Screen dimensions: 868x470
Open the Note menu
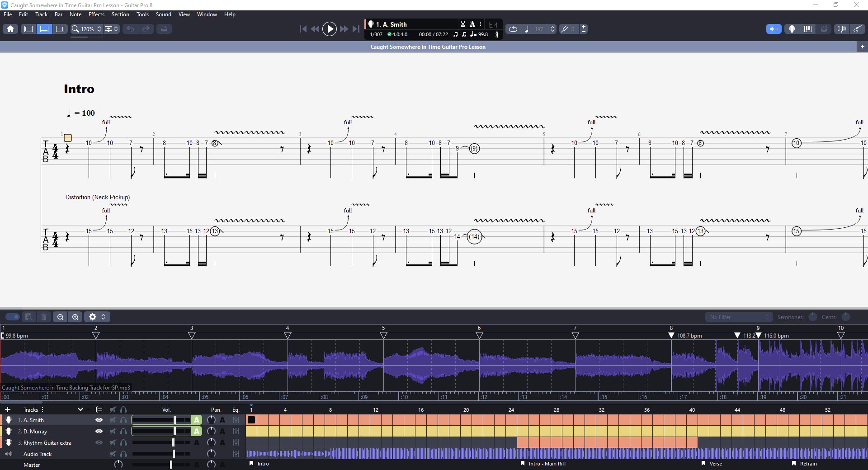75,14
